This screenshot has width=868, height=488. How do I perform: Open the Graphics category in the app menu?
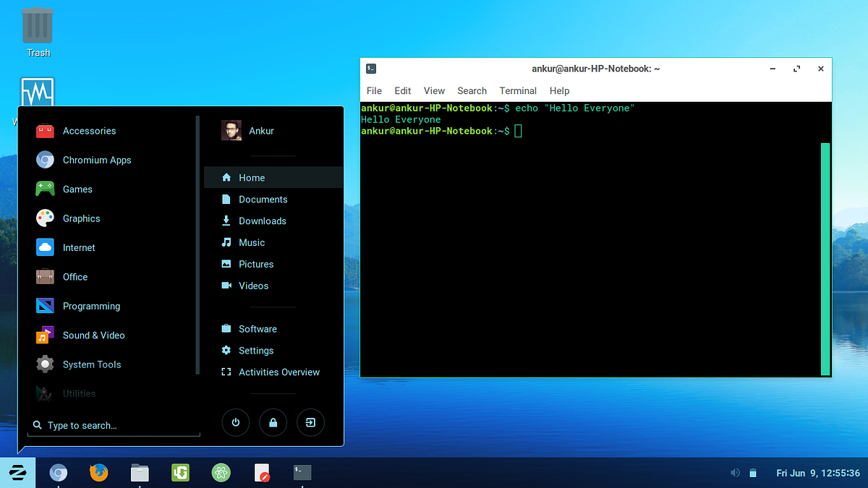tap(81, 218)
